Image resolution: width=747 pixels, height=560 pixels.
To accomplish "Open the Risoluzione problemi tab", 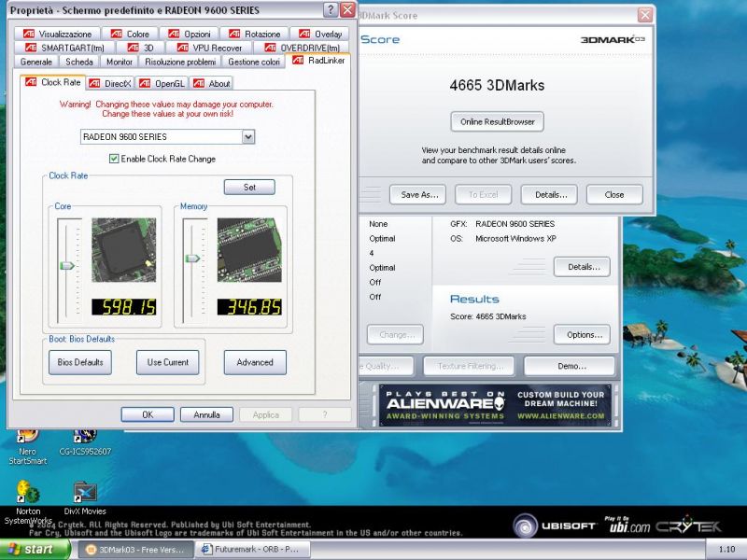I will (180, 62).
